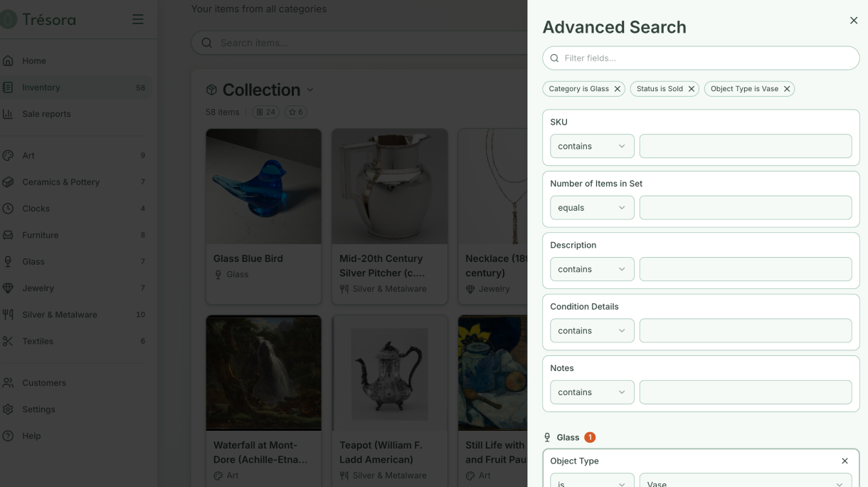
Task: Toggle the favorites count badge
Action: point(295,112)
